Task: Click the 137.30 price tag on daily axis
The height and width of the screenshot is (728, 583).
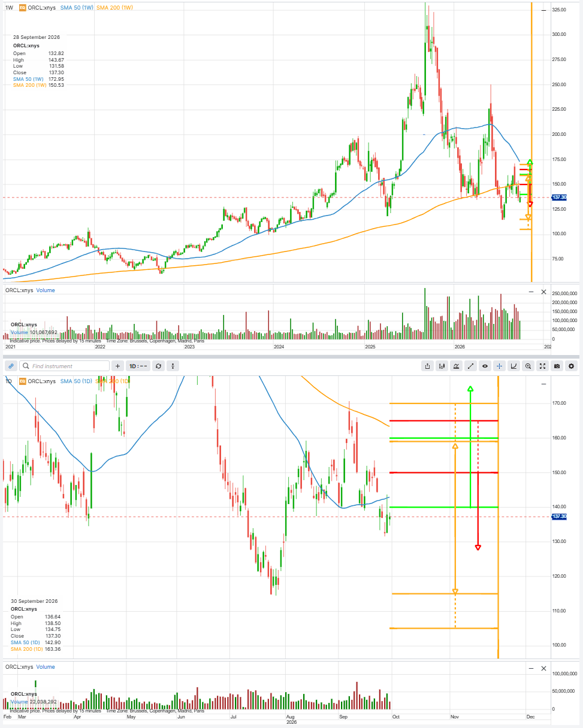Action: click(x=559, y=517)
